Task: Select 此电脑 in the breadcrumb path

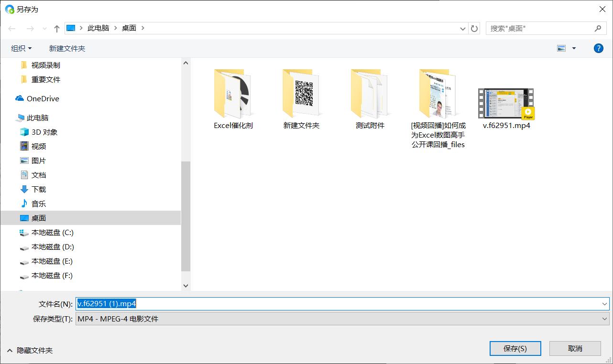Action: click(98, 28)
